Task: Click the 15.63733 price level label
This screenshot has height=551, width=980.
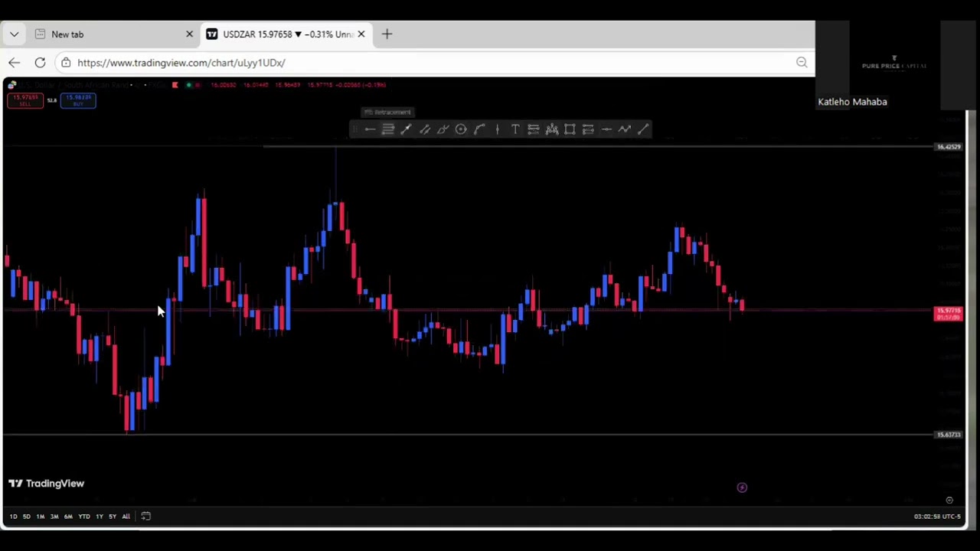Action: (x=949, y=435)
